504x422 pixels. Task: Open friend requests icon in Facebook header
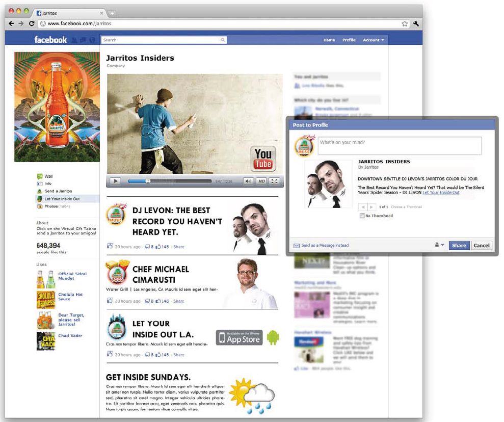click(74, 40)
